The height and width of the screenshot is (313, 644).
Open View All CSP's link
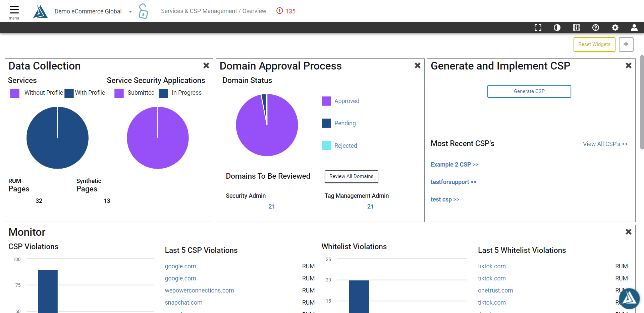(x=605, y=144)
